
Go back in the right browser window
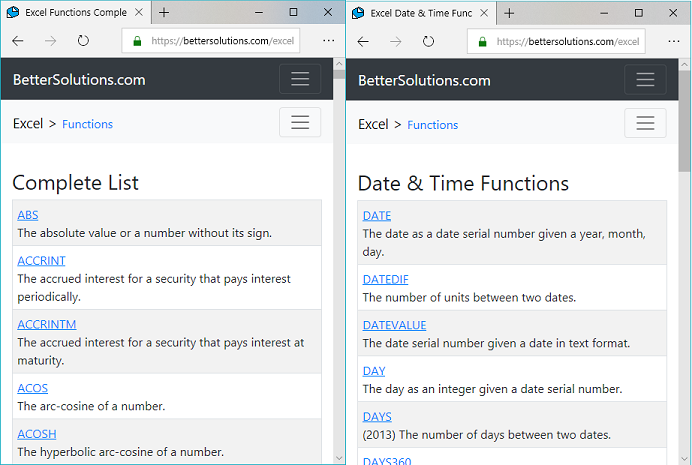(363, 42)
